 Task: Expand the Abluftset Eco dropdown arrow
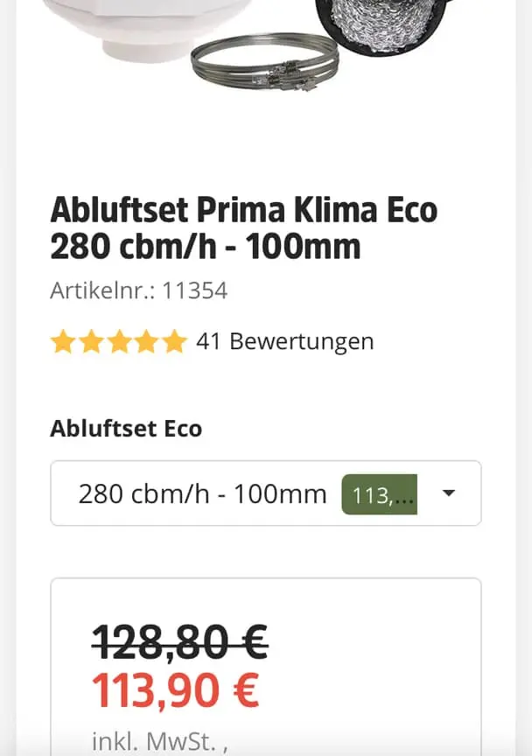[x=449, y=493]
